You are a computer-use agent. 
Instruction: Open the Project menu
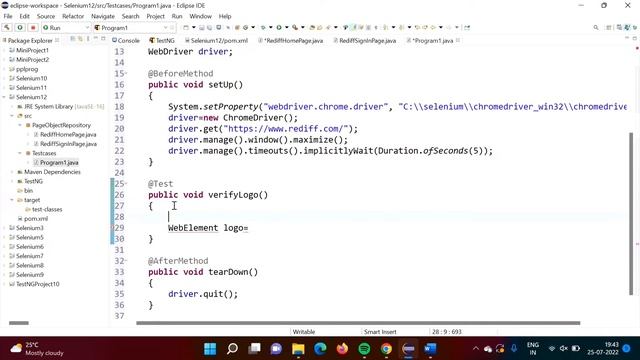tap(156, 16)
